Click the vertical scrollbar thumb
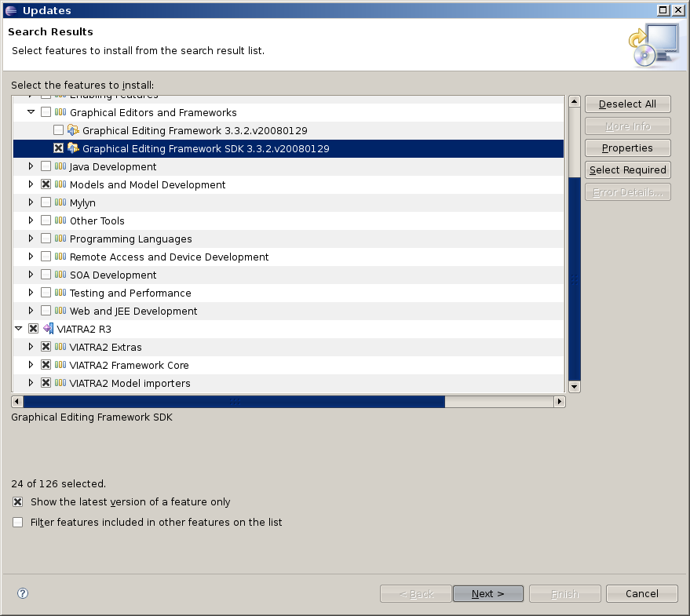 coord(575,279)
